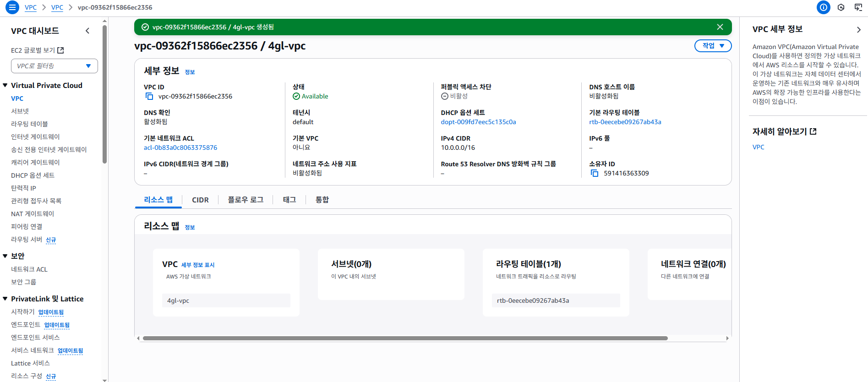Open route table rtb-0eecebe09267ab43a link in details
The height and width of the screenshot is (382, 868).
(x=625, y=122)
